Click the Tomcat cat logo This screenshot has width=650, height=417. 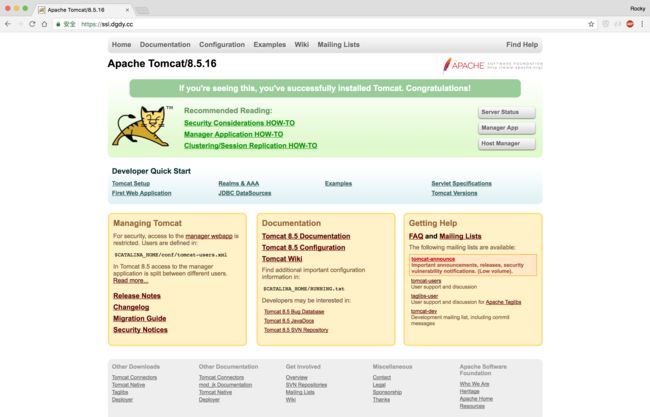pyautogui.click(x=142, y=126)
